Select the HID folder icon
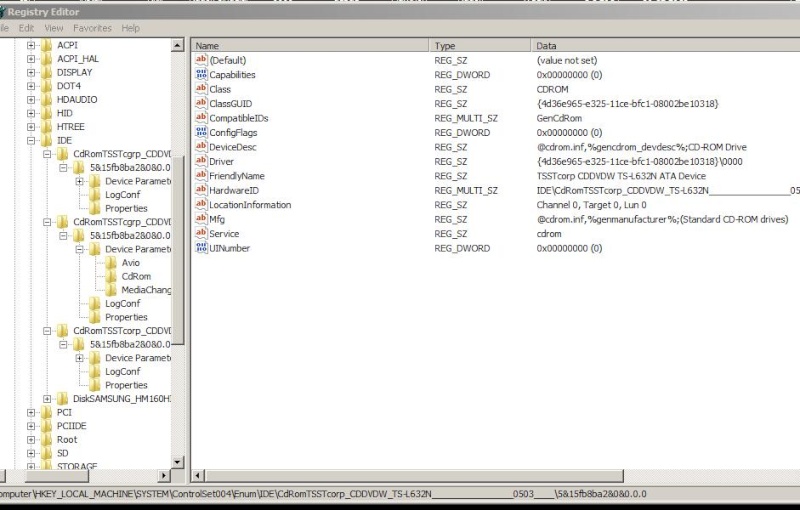The image size is (800, 510). 46,113
